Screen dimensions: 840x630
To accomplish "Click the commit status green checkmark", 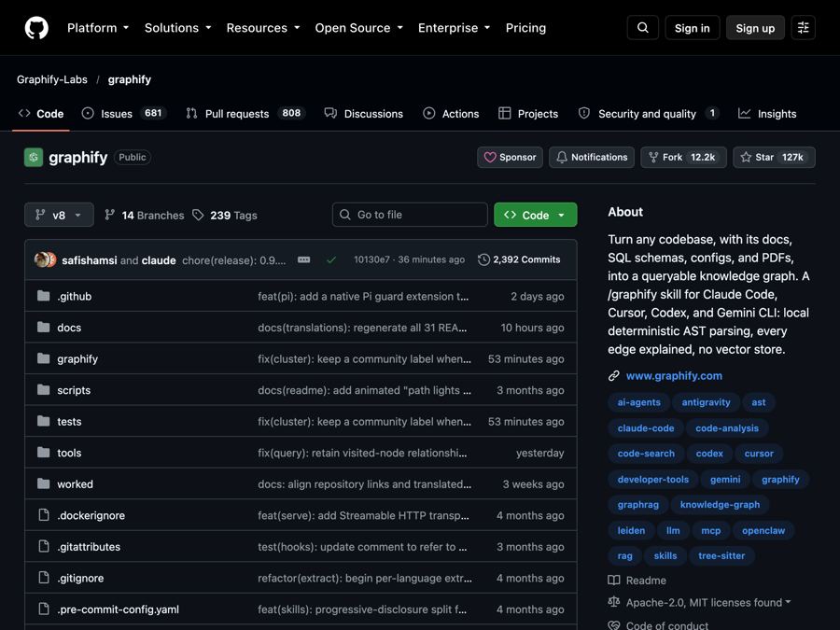I will coord(331,259).
